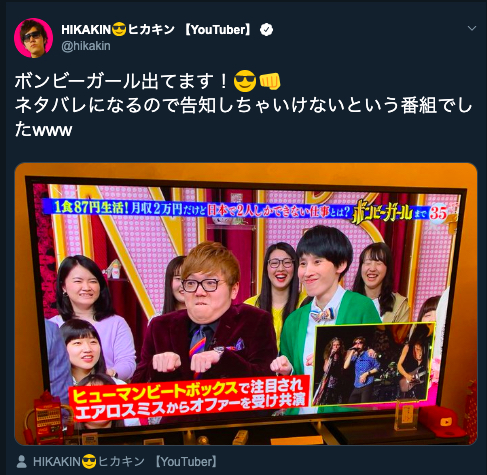
Task: Click the sunglasses emoji in the tagged name
Action: coord(89,462)
